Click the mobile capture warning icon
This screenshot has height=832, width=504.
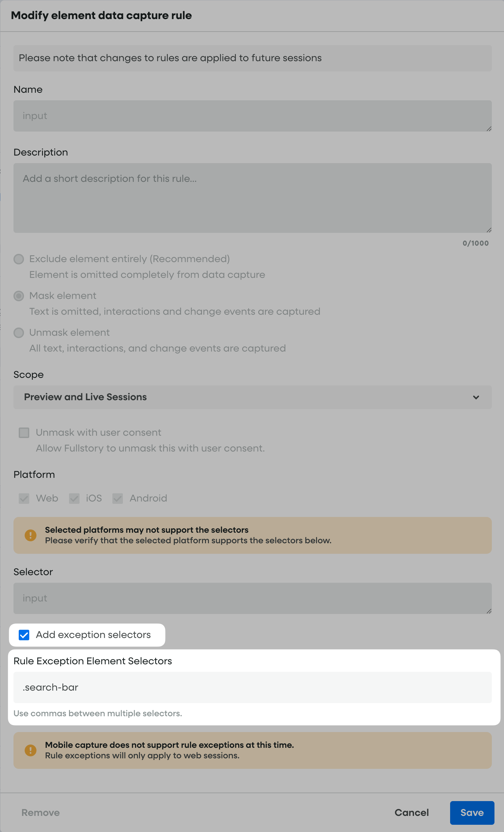[x=30, y=750]
